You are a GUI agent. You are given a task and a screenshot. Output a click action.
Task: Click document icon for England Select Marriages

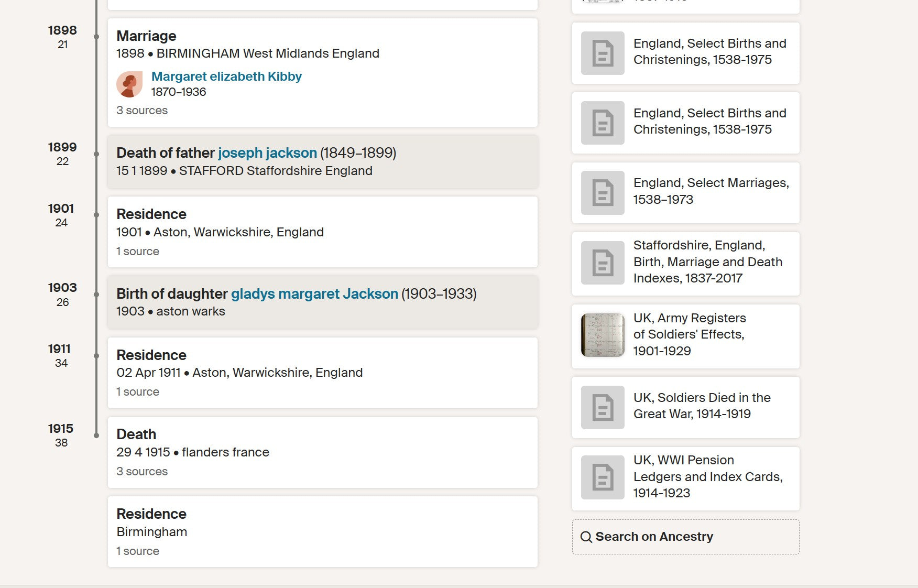[603, 193]
